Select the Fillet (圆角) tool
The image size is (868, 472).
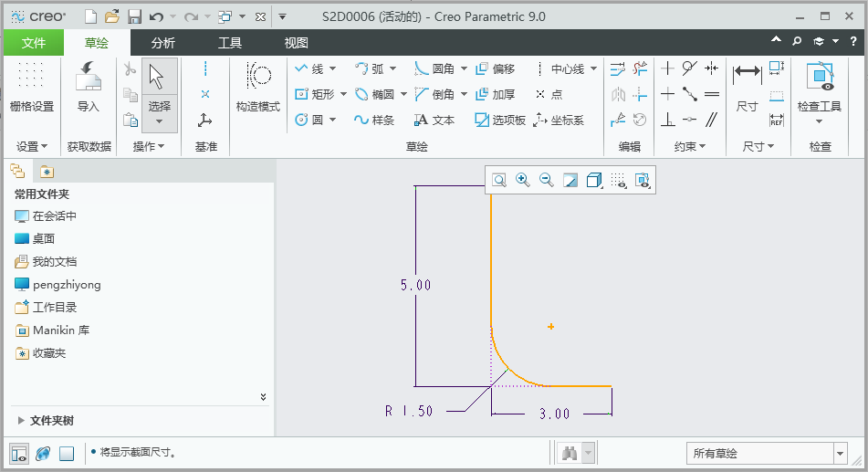pyautogui.click(x=434, y=68)
